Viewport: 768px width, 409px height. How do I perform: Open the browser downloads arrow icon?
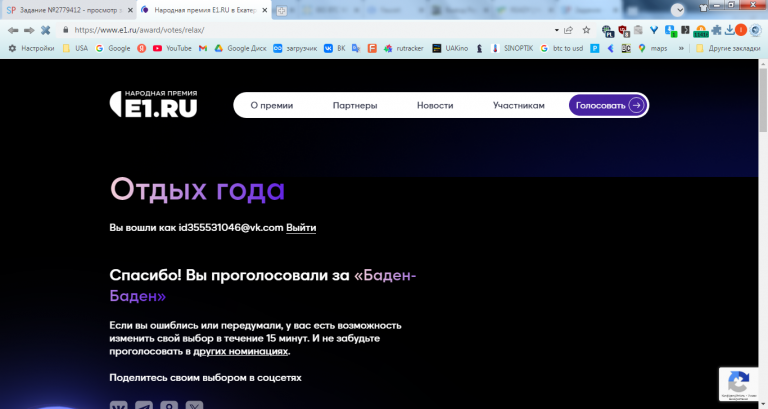point(729,30)
